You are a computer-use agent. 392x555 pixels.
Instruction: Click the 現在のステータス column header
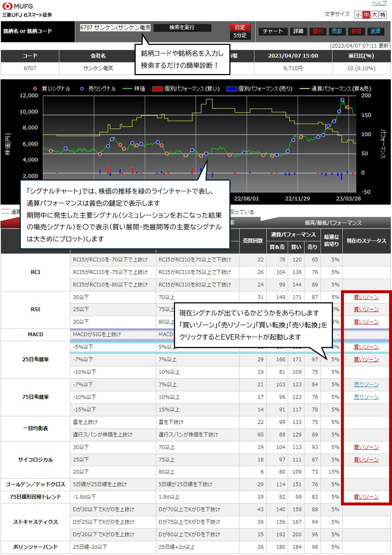coord(366,241)
